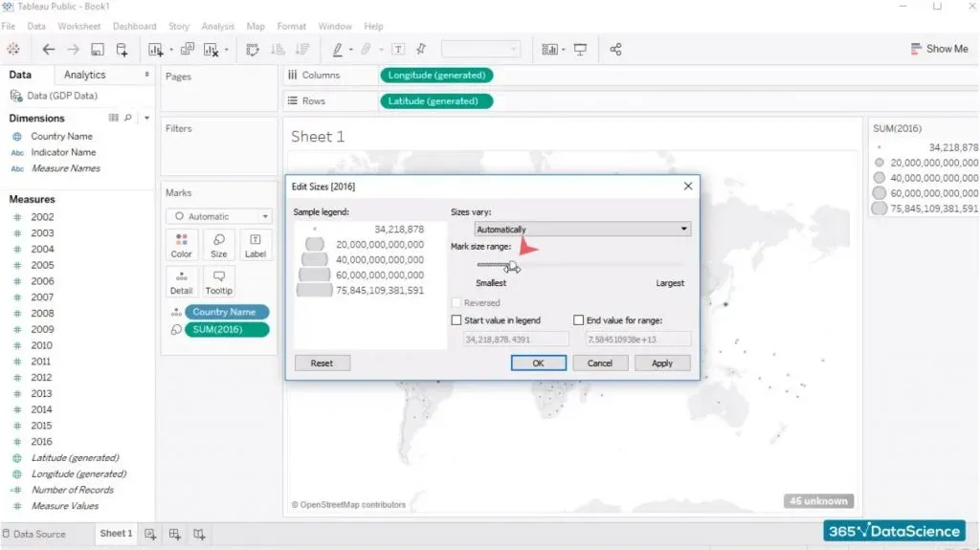Switch to the Analytics tab
Viewport: 980px width, 550px height.
[x=85, y=75]
